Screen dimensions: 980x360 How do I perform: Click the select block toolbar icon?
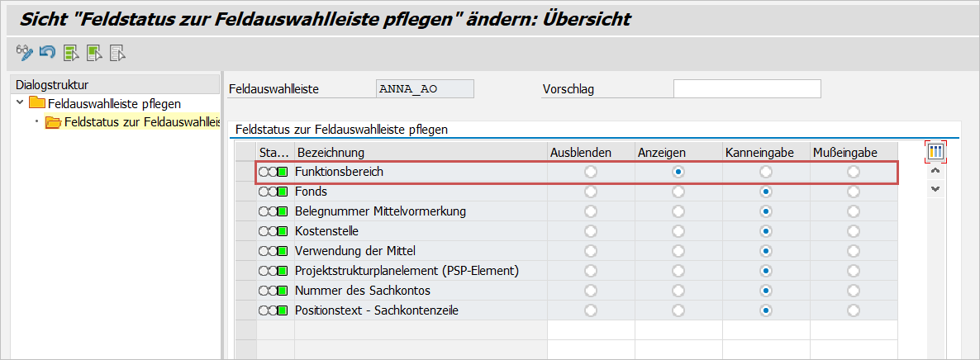(x=94, y=54)
